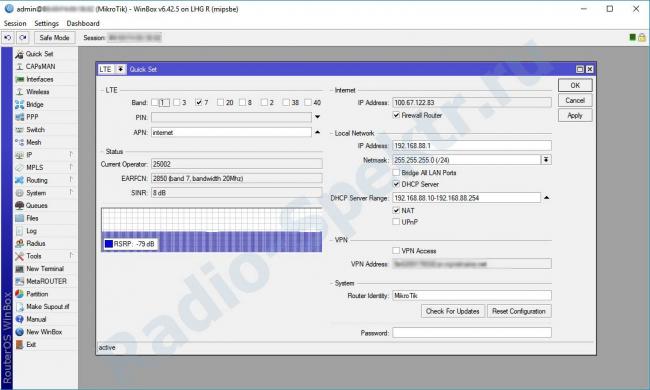The image size is (650, 390).
Task: Open the Log sidebar icon
Action: [19, 231]
